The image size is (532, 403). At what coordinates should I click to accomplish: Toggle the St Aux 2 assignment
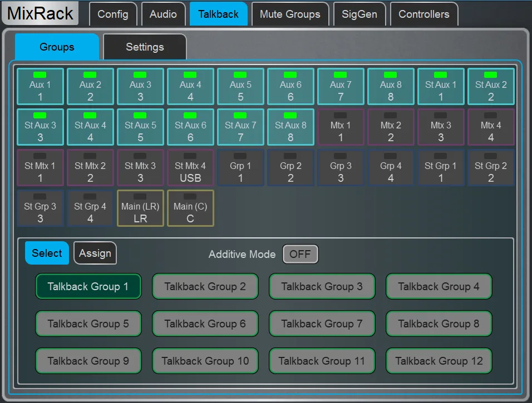[x=491, y=86]
